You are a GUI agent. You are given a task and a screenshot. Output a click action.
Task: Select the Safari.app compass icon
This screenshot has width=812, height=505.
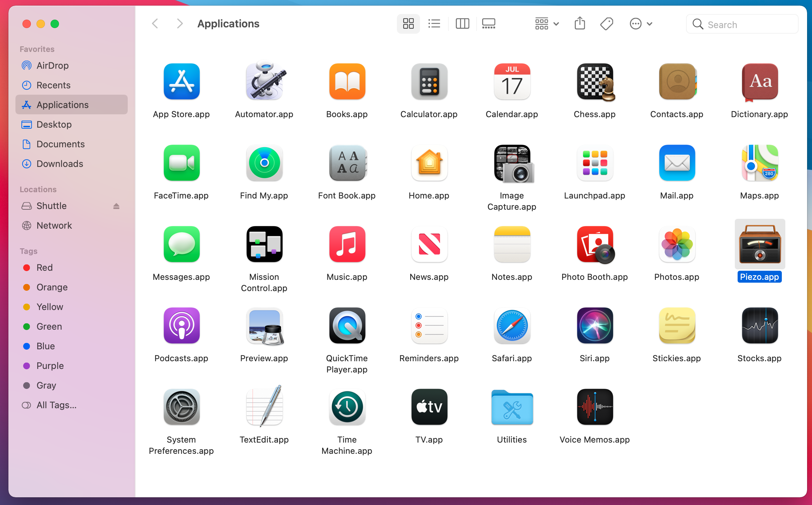(512, 325)
